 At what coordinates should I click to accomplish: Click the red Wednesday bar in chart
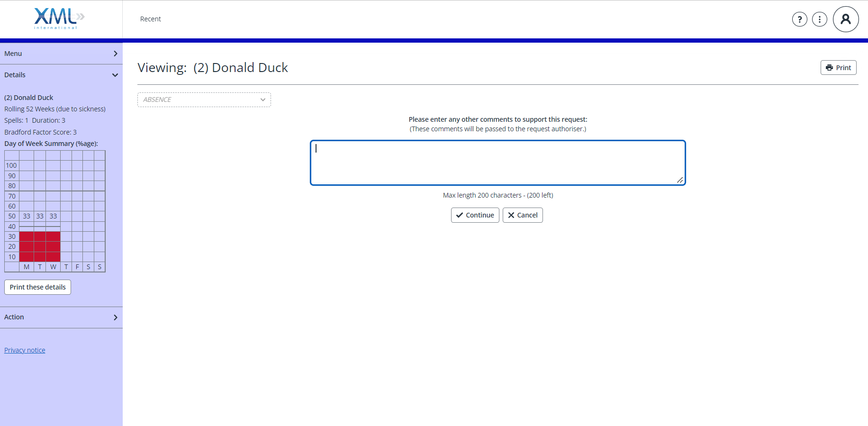coord(53,246)
